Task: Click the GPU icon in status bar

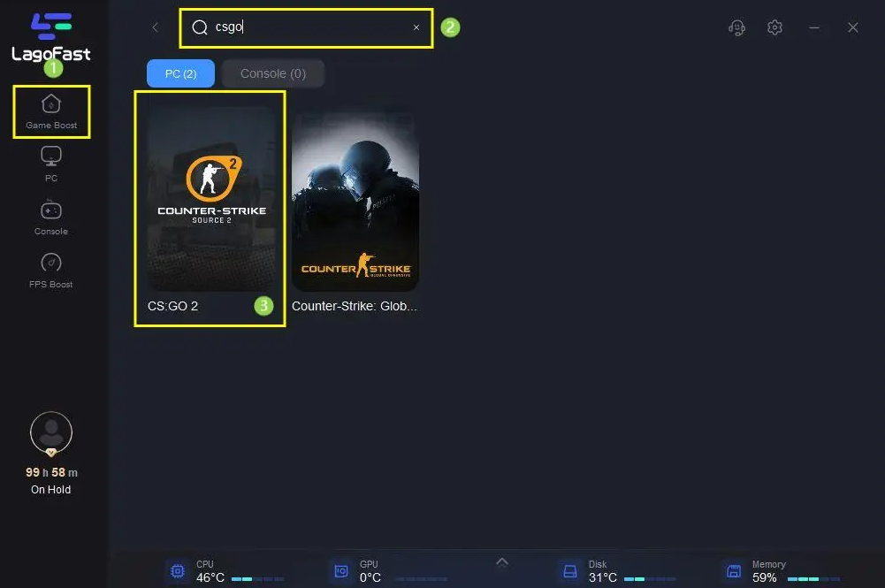Action: click(x=341, y=571)
